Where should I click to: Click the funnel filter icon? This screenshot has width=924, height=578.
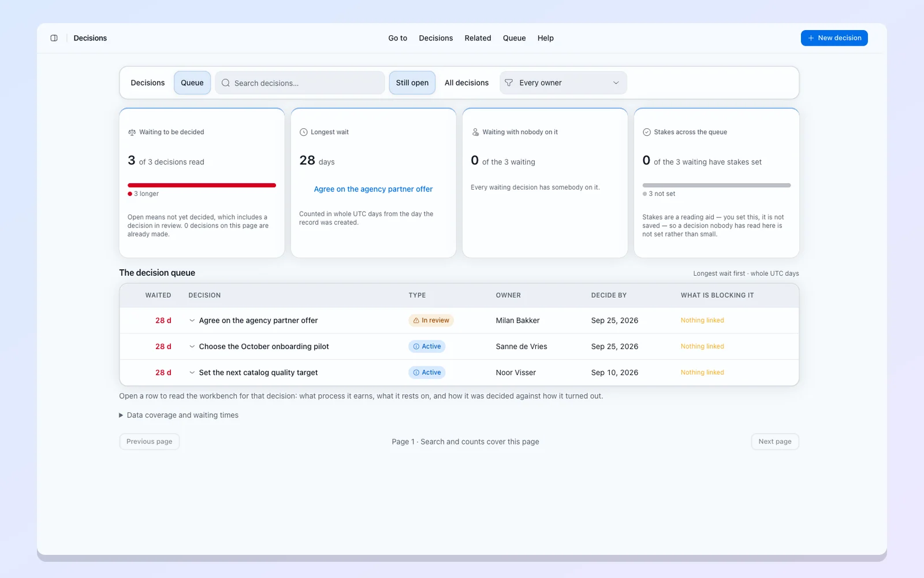509,83
